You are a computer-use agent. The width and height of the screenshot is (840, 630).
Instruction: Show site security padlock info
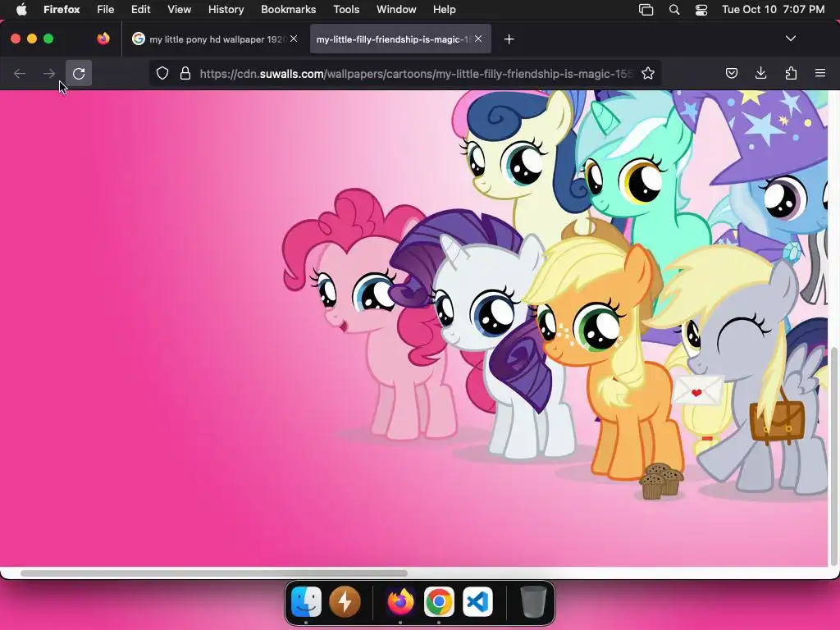(185, 73)
